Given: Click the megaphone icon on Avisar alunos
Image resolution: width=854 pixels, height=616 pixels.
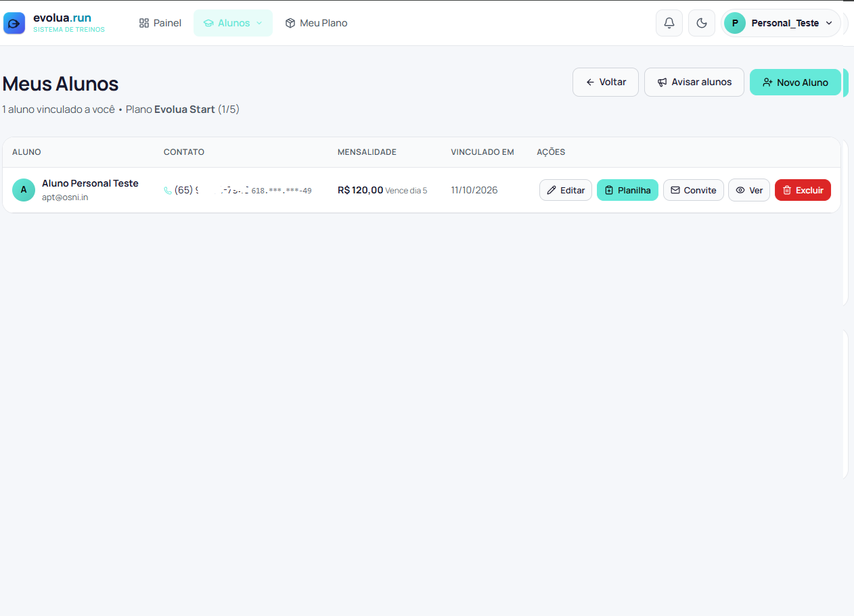Looking at the screenshot, I should pyautogui.click(x=662, y=82).
